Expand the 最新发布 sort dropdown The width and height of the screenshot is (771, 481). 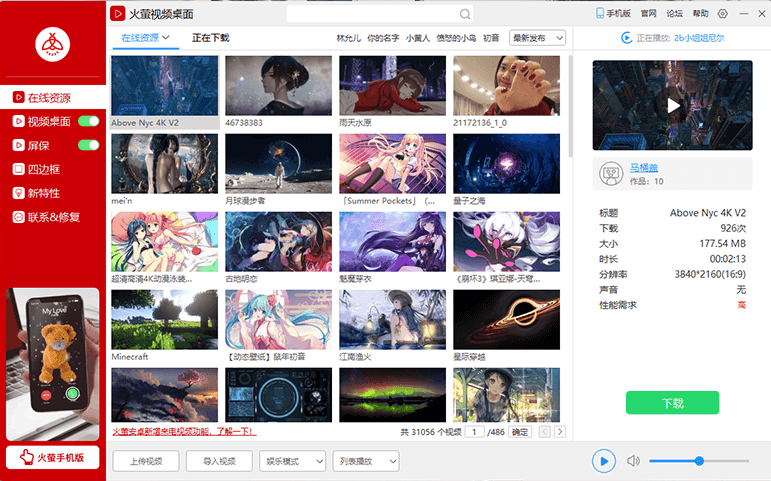coord(537,38)
